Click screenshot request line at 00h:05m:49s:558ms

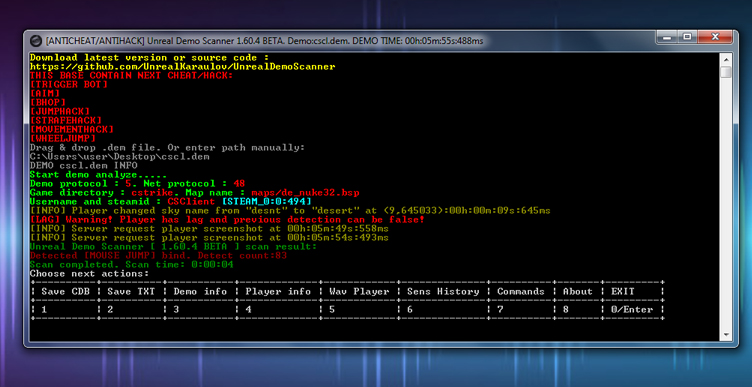click(x=209, y=229)
